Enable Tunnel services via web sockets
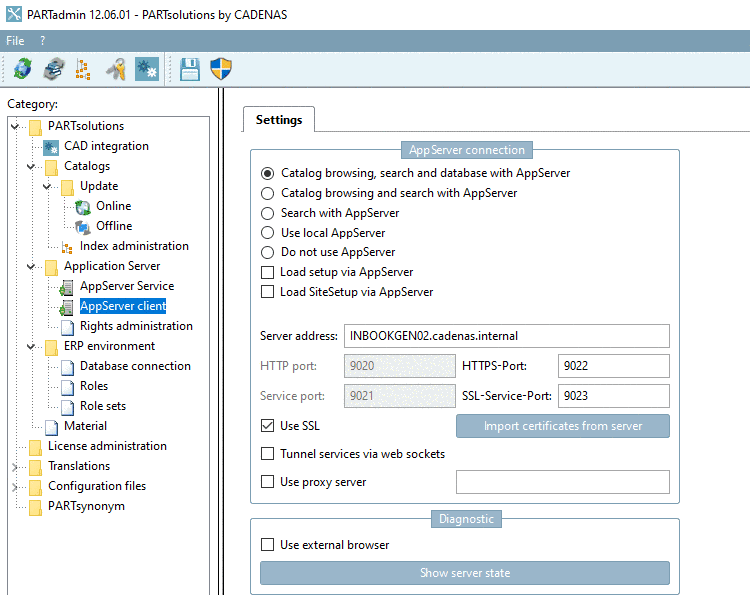The image size is (750, 595). click(267, 453)
